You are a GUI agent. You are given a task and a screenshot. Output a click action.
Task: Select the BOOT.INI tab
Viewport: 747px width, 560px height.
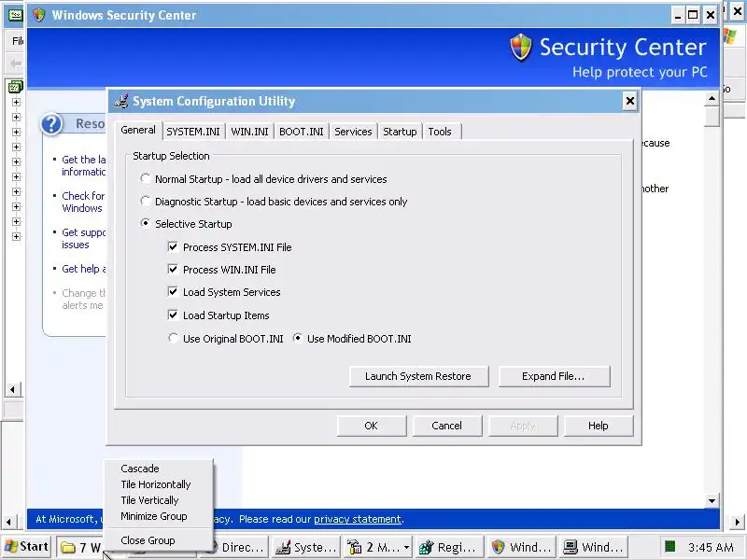pos(301,132)
